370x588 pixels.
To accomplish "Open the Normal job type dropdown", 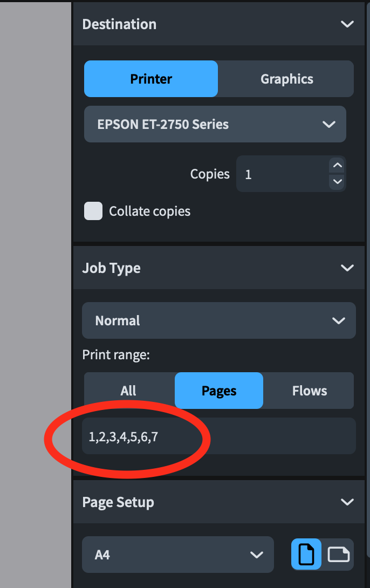I will (x=218, y=320).
